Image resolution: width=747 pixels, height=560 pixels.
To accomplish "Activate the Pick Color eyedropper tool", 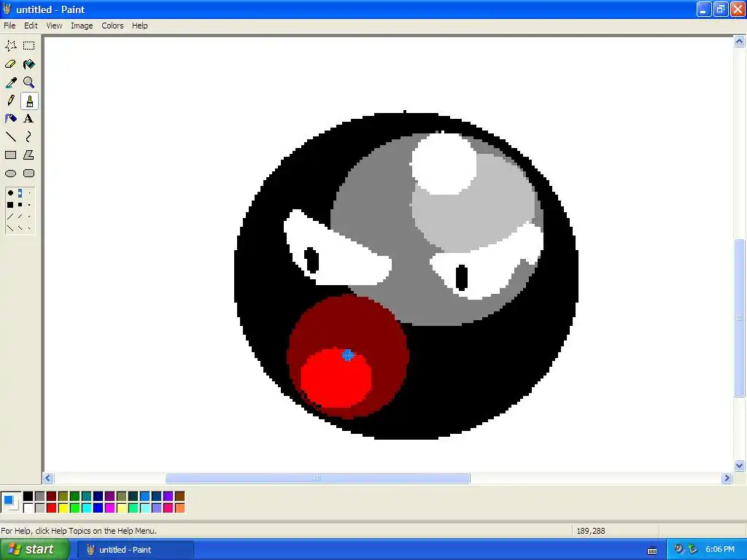I will click(x=10, y=82).
